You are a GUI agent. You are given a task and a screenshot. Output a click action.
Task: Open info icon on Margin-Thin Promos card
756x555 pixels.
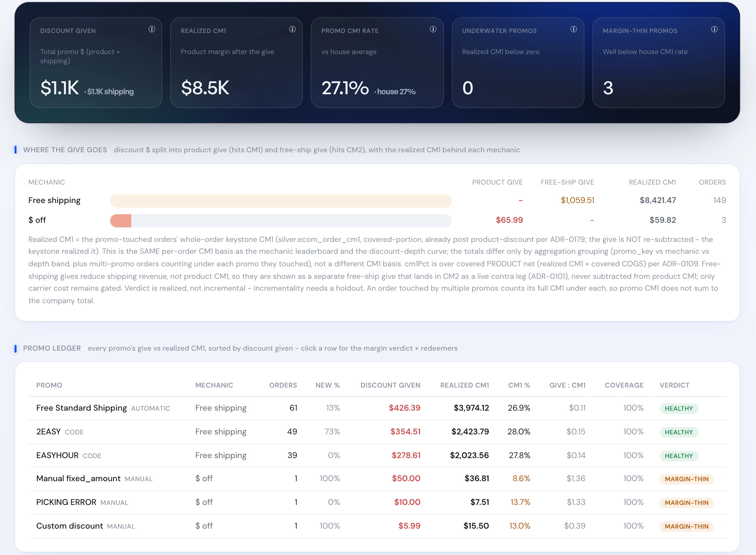point(714,30)
